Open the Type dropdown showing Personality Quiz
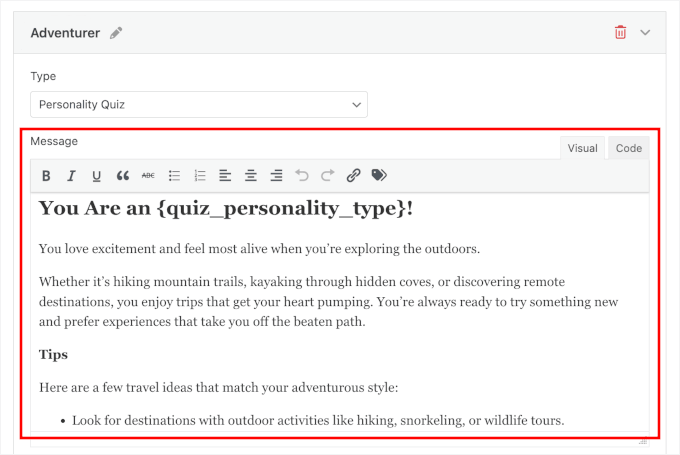The width and height of the screenshot is (680, 455). pos(199,104)
